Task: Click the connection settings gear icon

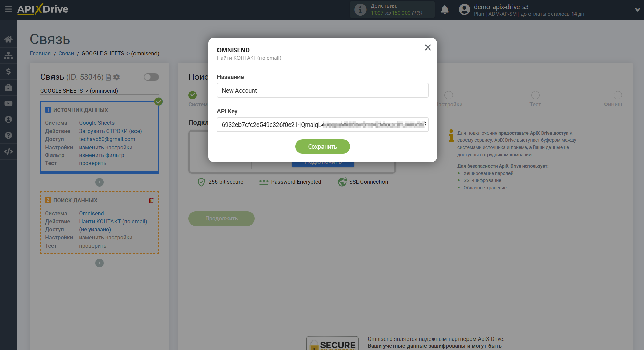Action: pyautogui.click(x=117, y=77)
